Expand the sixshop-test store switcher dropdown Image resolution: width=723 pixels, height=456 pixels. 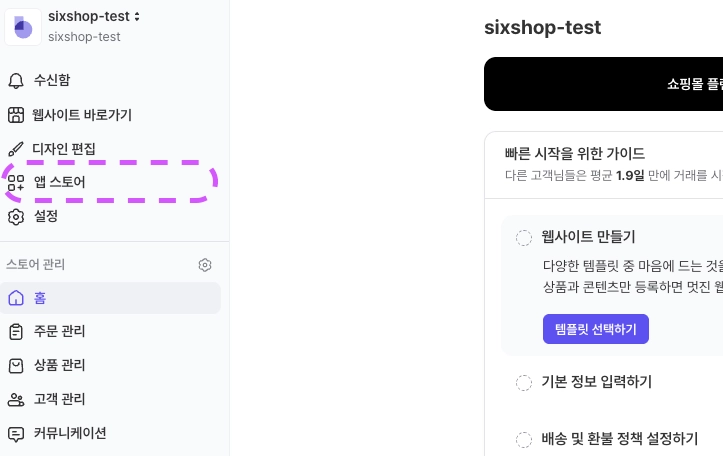tap(137, 16)
